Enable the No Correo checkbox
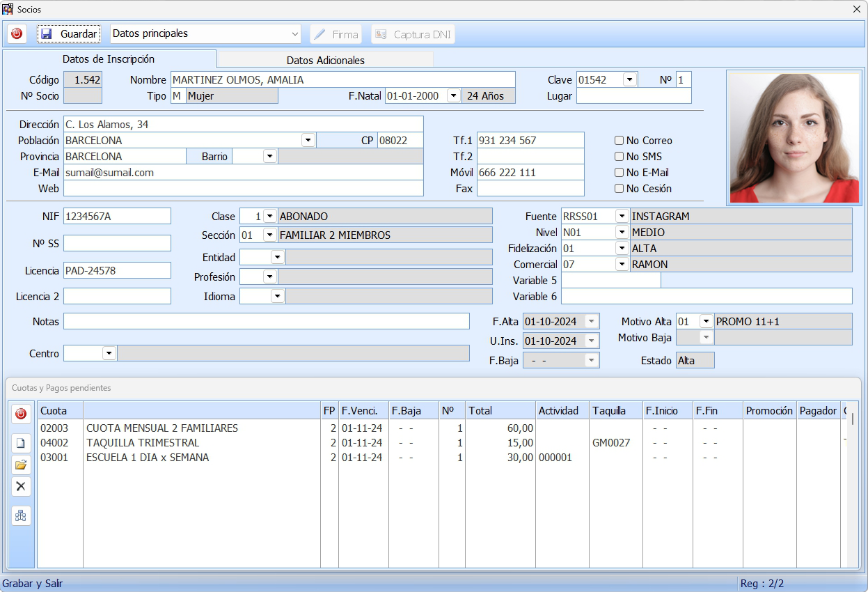 (x=619, y=140)
